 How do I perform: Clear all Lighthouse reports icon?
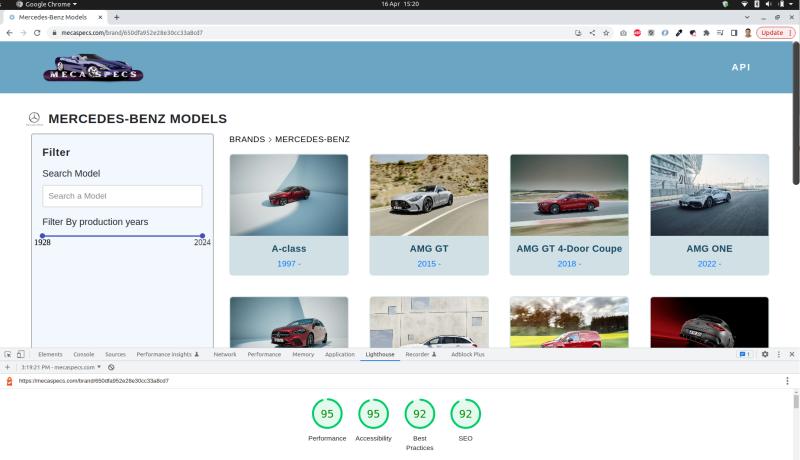point(111,367)
